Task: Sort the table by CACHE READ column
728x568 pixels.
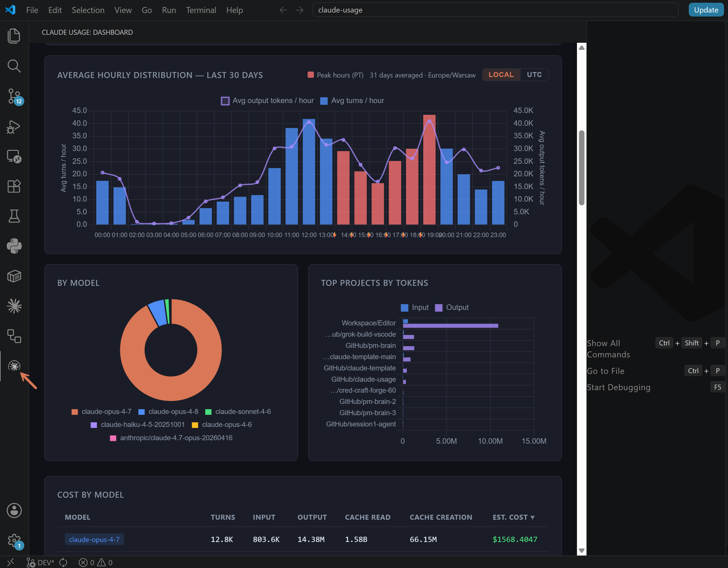Action: tap(368, 517)
